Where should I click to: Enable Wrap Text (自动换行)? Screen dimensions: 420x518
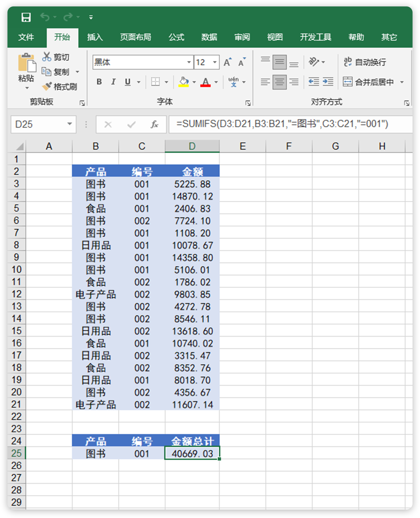point(365,62)
